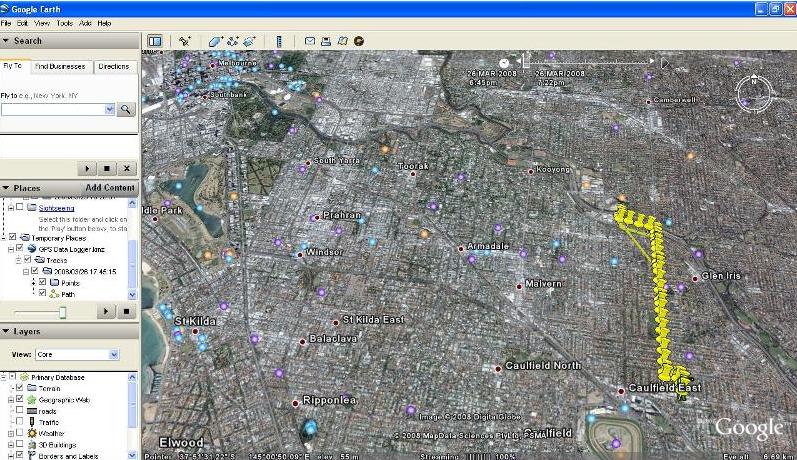Expand the Weather layer node

click(x=11, y=434)
